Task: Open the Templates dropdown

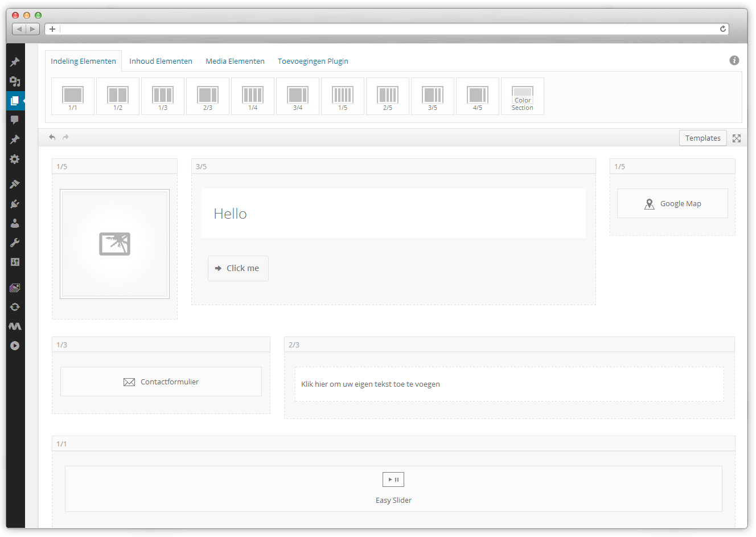Action: click(702, 138)
